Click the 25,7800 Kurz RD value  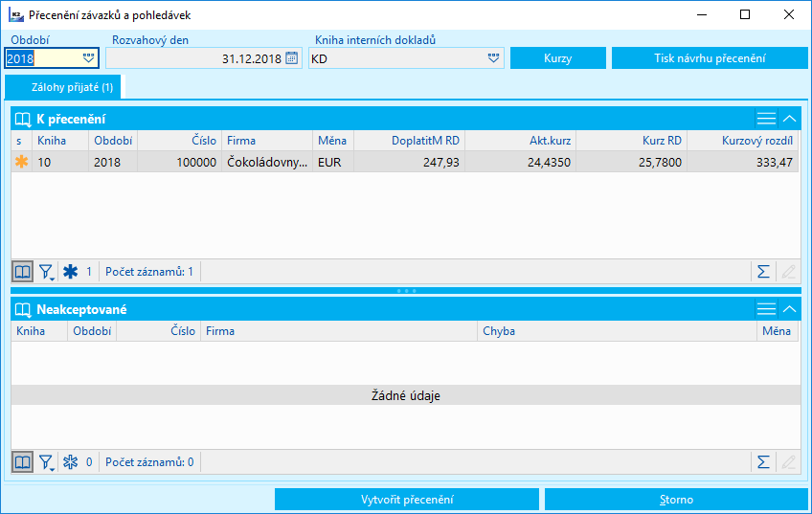click(632, 162)
